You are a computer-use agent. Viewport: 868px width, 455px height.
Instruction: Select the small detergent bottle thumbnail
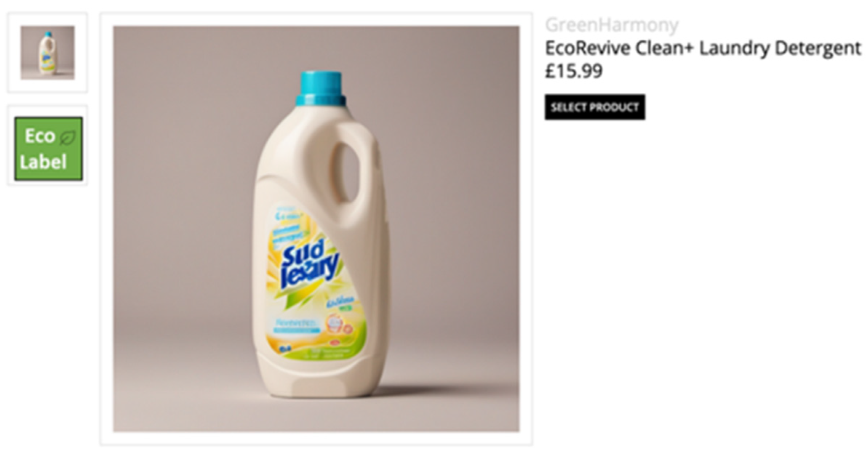click(x=47, y=53)
